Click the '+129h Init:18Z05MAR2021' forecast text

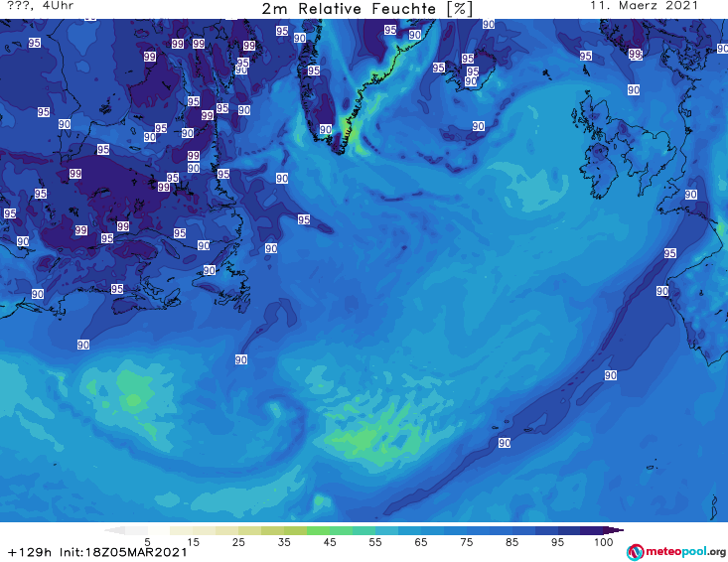click(x=97, y=552)
